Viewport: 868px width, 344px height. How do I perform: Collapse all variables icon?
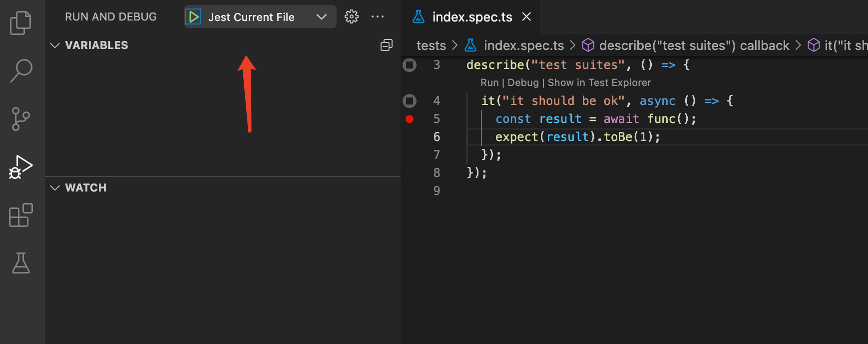click(387, 45)
